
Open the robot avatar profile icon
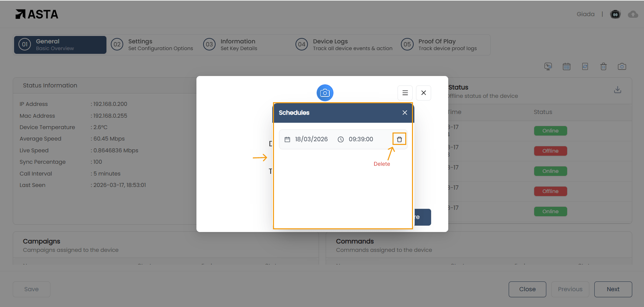(615, 14)
